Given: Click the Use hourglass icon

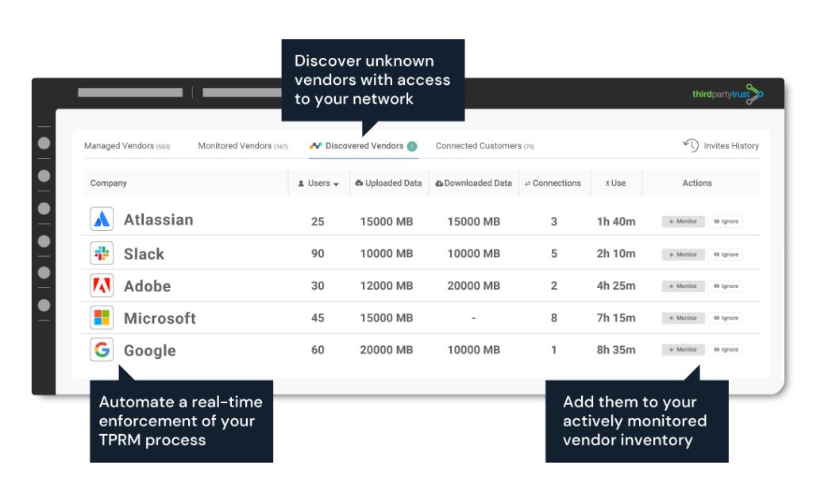Looking at the screenshot, I should (607, 183).
